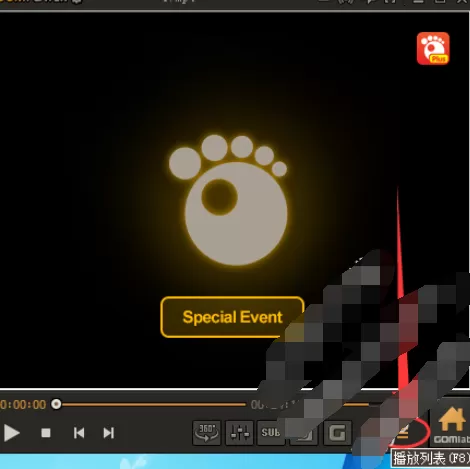
Task: Click the large GOM footprint logo
Action: pos(228,199)
